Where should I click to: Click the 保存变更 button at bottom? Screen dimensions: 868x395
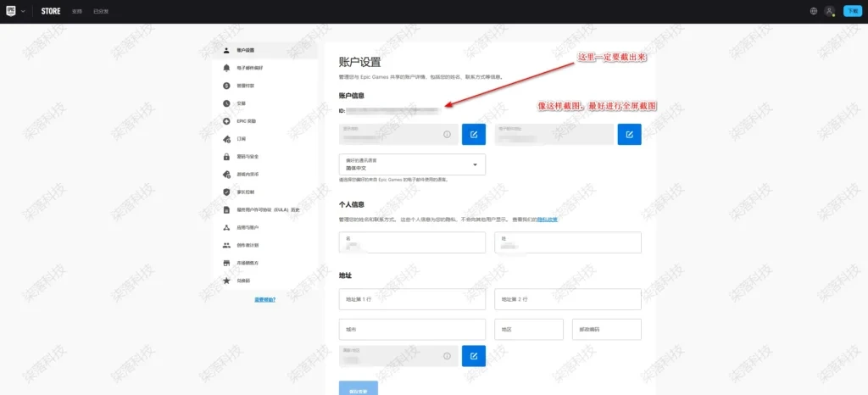[359, 388]
